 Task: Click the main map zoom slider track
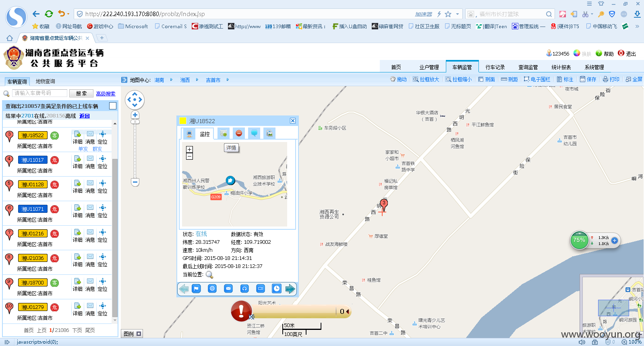point(135,151)
